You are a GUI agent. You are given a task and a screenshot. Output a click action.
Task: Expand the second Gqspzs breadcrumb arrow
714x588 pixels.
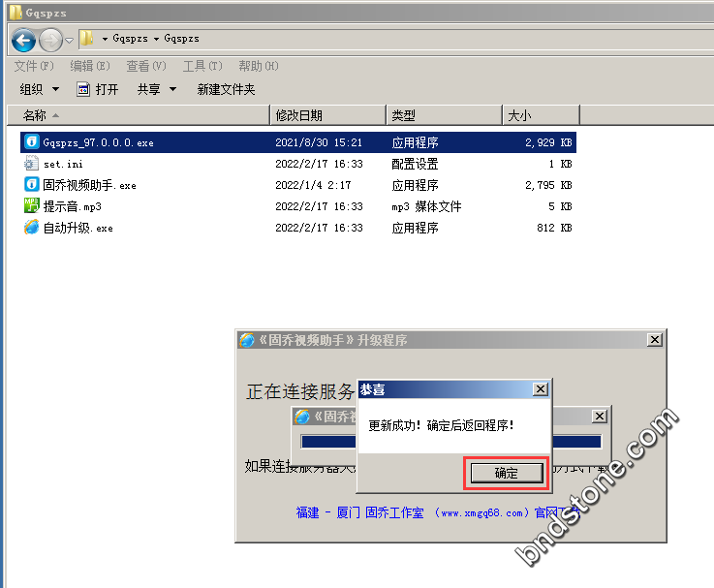coord(156,39)
